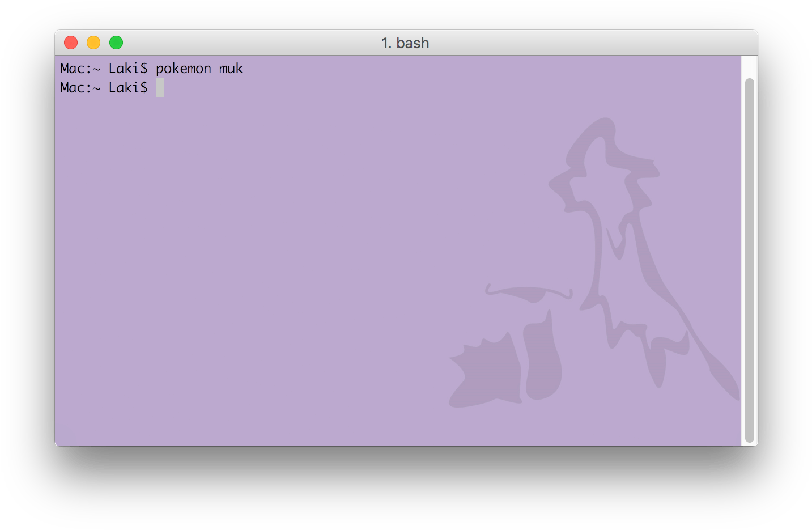Click the terminal cursor block
Screen dimensions: 812x530
[160, 87]
